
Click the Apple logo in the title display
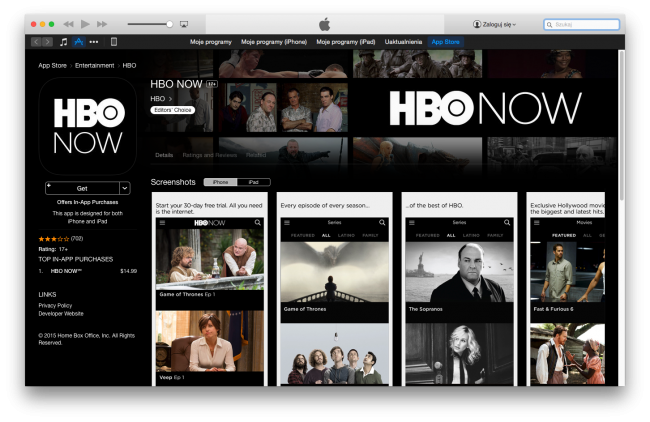tap(325, 24)
